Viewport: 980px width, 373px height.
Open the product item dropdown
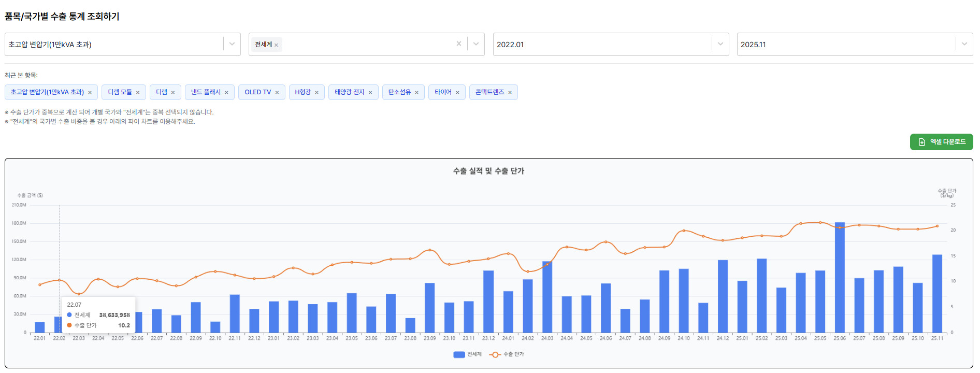pos(232,44)
